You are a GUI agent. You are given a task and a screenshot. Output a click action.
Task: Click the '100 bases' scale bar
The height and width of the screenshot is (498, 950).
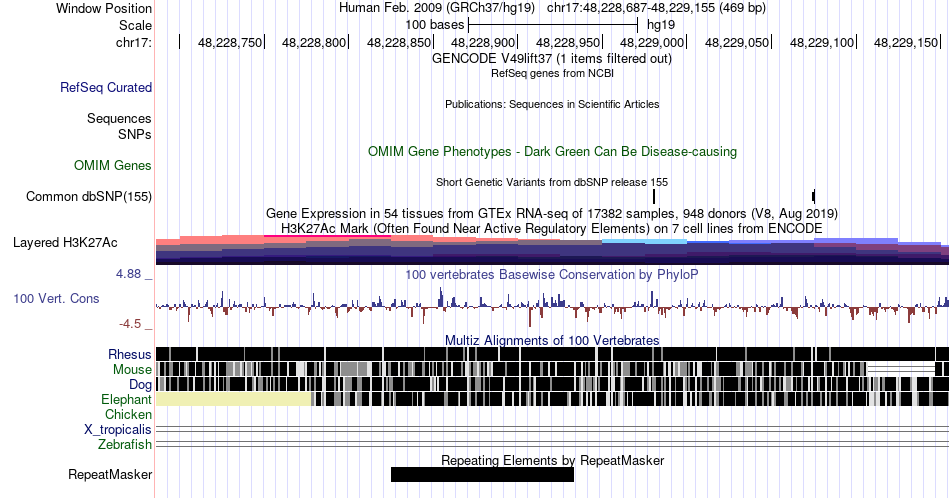[x=553, y=25]
